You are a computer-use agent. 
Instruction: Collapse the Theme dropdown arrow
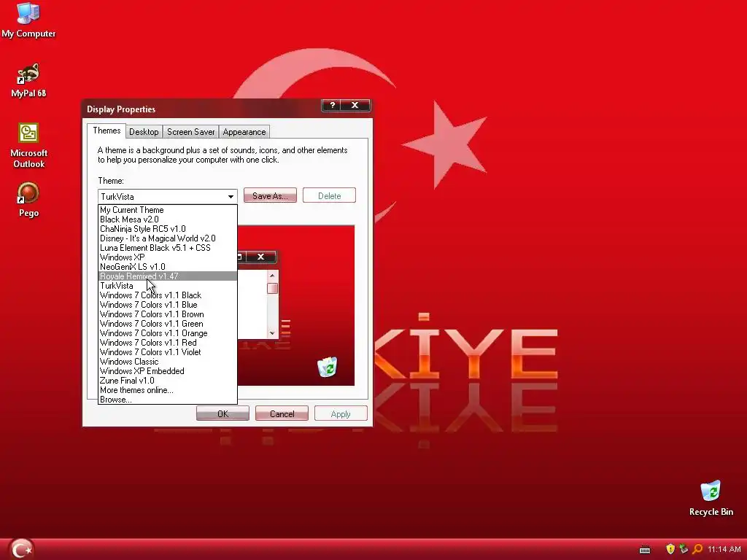[x=231, y=197]
